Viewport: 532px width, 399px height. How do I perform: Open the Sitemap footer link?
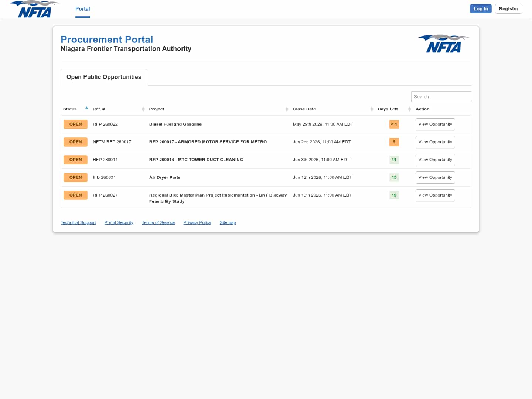228,222
